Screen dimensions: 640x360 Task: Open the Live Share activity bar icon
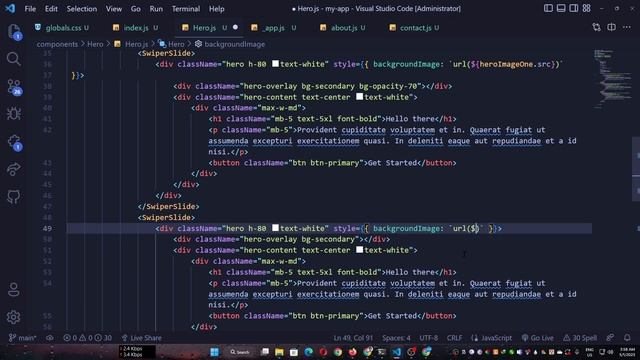[x=13, y=169]
